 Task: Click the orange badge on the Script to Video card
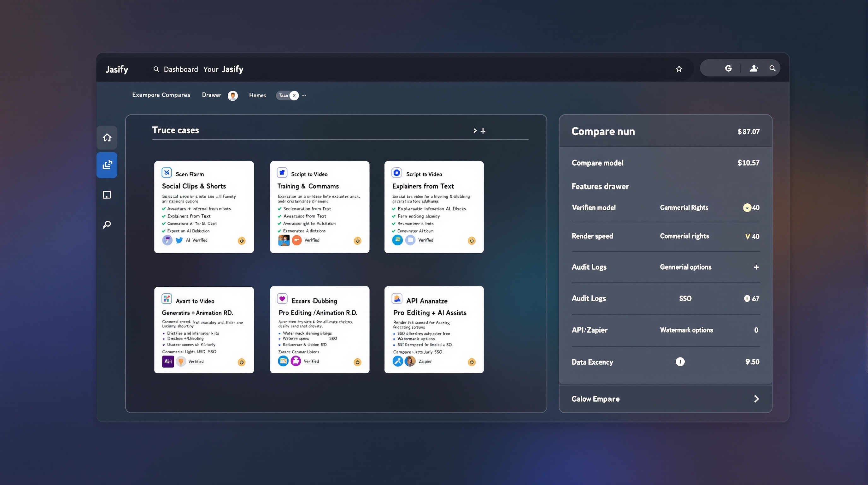(x=358, y=241)
